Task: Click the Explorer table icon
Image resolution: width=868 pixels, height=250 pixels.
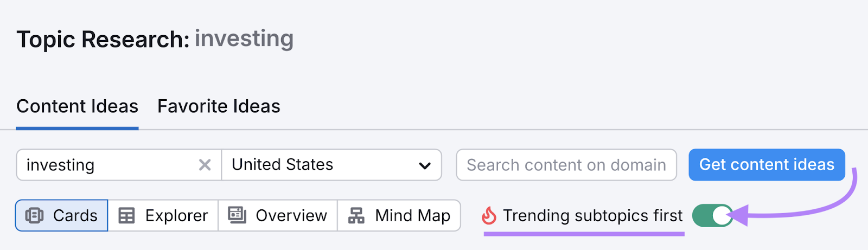Action: click(x=126, y=216)
